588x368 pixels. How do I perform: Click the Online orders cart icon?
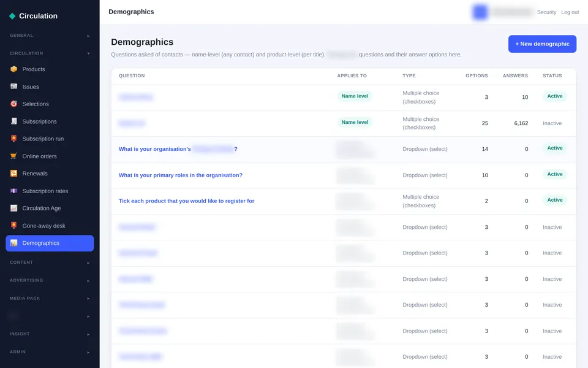pyautogui.click(x=14, y=156)
